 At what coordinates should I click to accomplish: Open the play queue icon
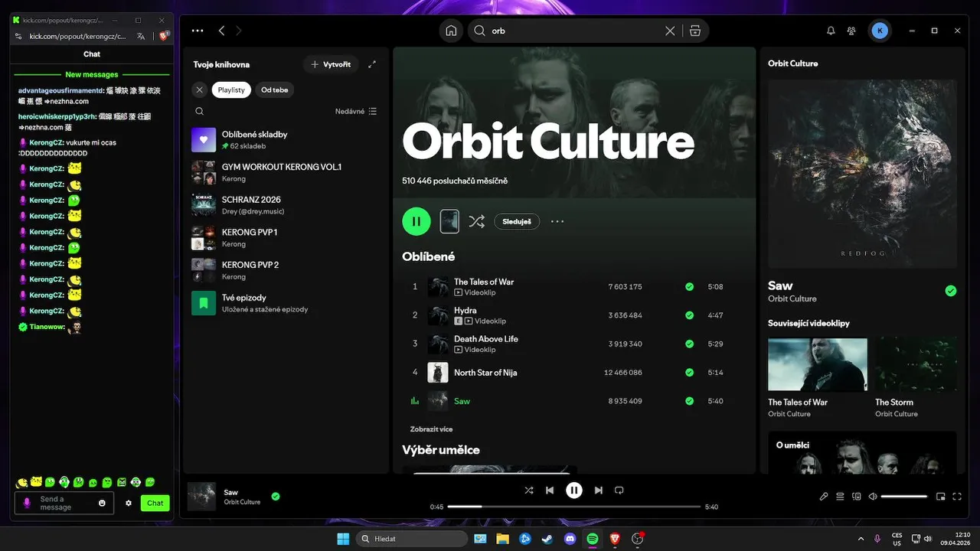click(x=840, y=496)
